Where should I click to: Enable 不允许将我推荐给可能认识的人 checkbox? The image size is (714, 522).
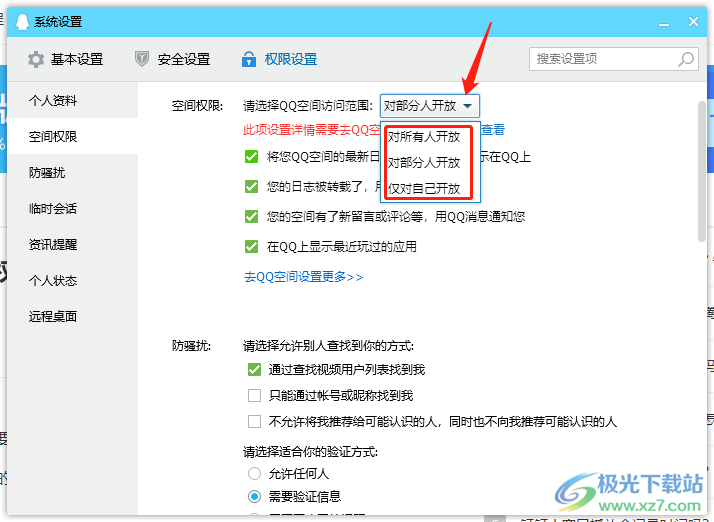click(x=254, y=421)
